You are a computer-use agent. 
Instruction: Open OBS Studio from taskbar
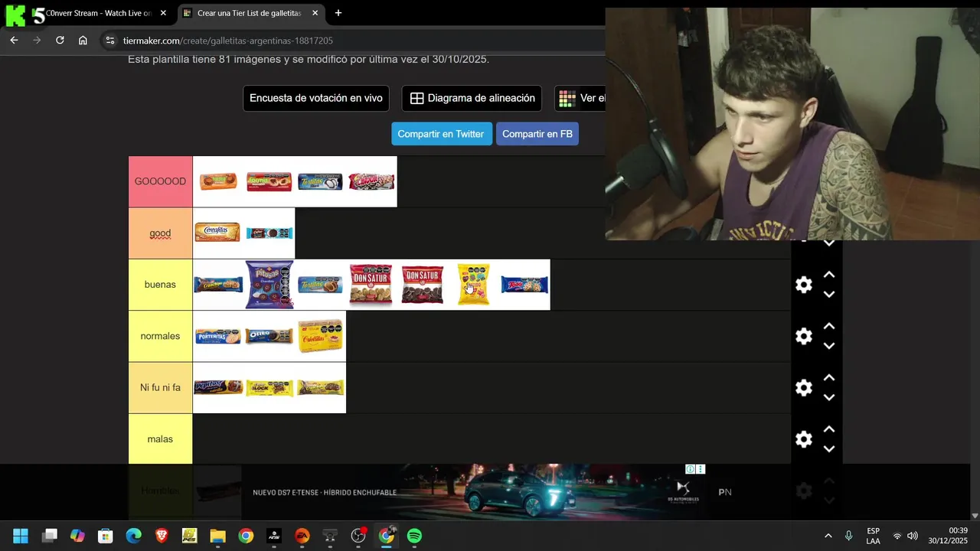(358, 536)
